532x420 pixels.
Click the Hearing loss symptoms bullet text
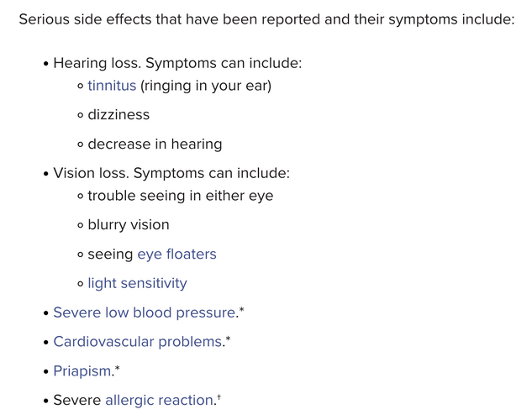click(177, 63)
